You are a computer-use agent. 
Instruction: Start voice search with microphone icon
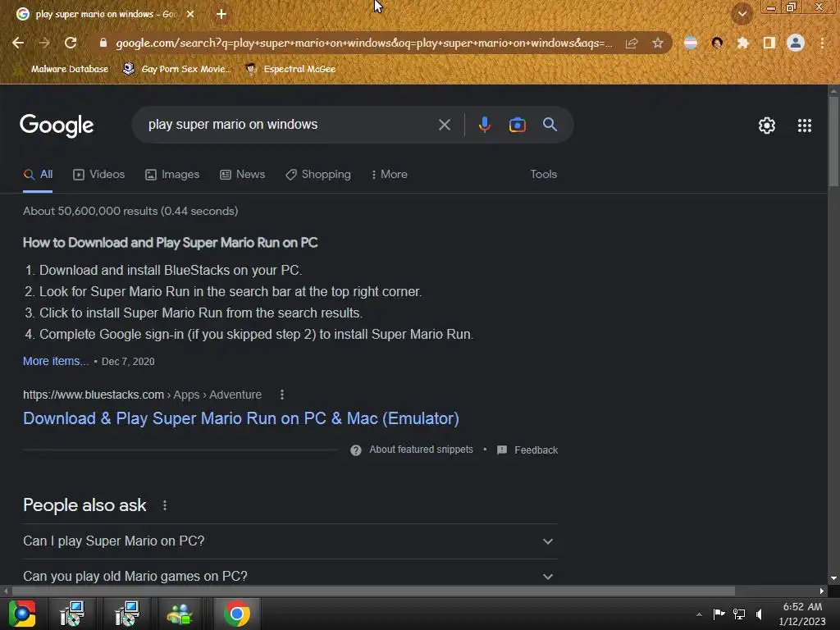pos(484,125)
